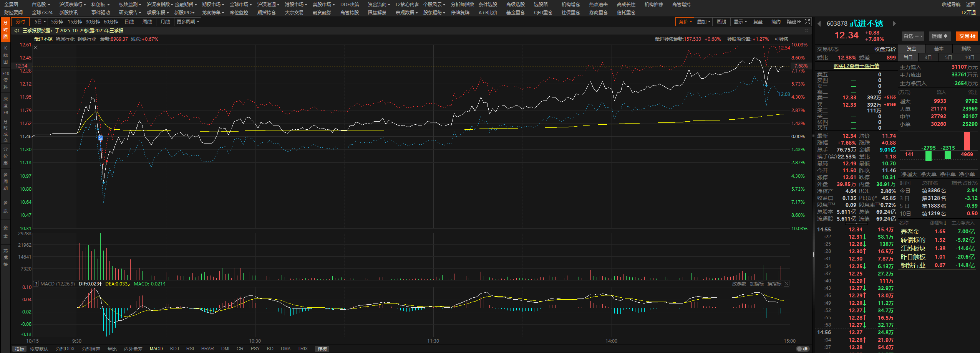980x353 pixels.
Task: Open MACD indicator help question mark
Action: click(36, 284)
